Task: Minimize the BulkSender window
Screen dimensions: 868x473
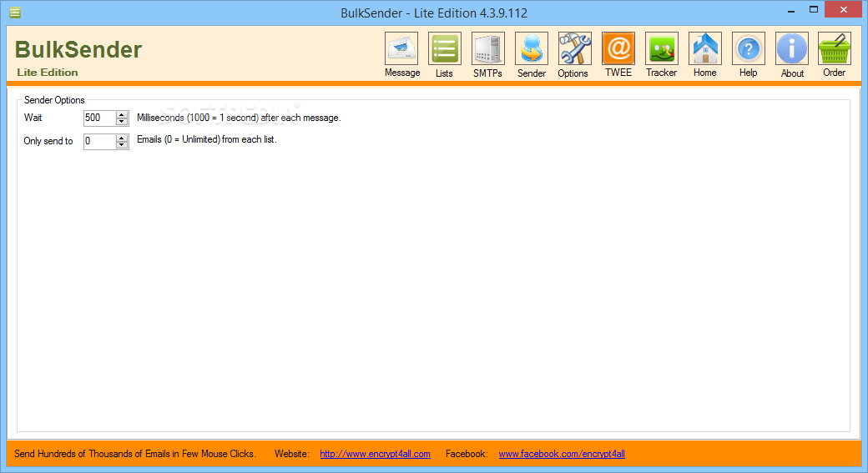Action: [x=791, y=10]
